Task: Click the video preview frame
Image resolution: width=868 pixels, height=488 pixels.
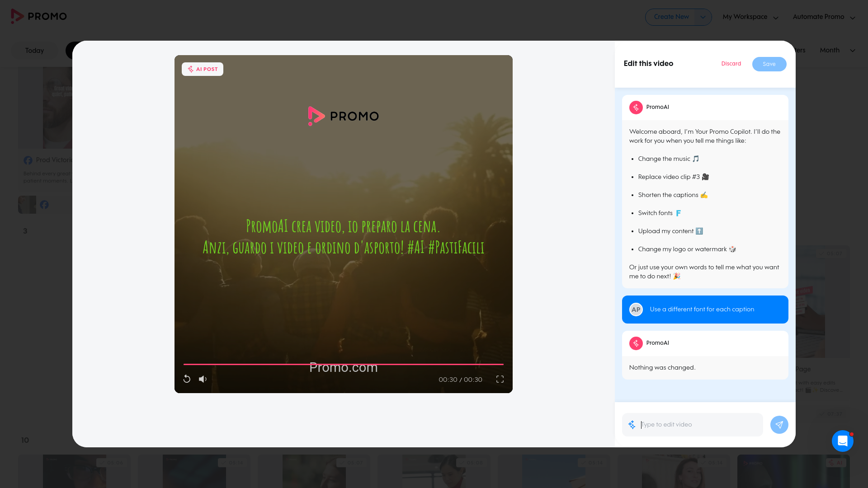Action: [x=344, y=224]
